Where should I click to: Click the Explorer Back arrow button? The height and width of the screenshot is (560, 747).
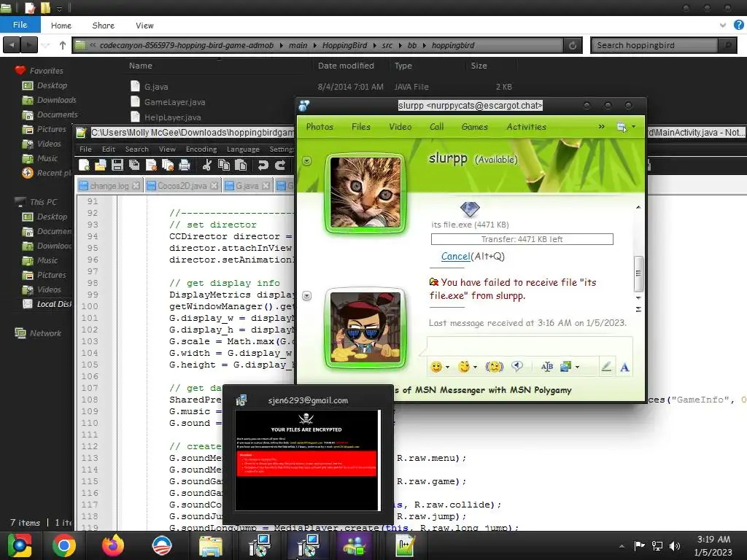(12, 45)
